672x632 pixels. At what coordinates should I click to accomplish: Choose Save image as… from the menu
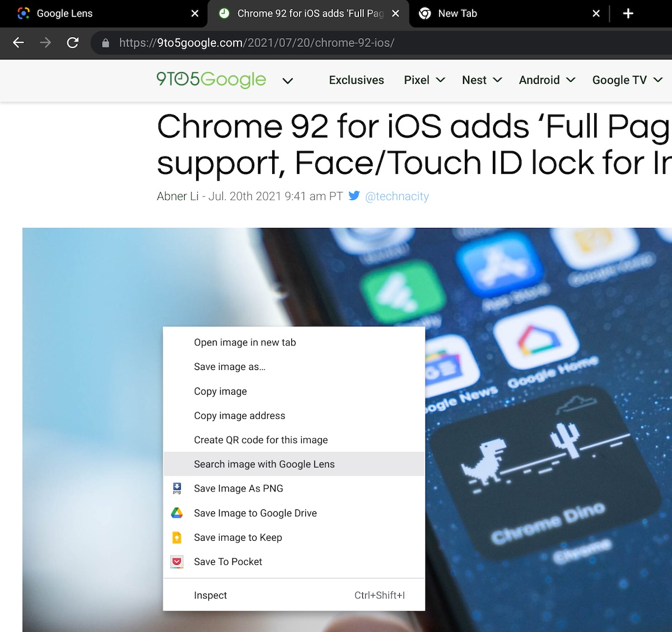coord(294,367)
